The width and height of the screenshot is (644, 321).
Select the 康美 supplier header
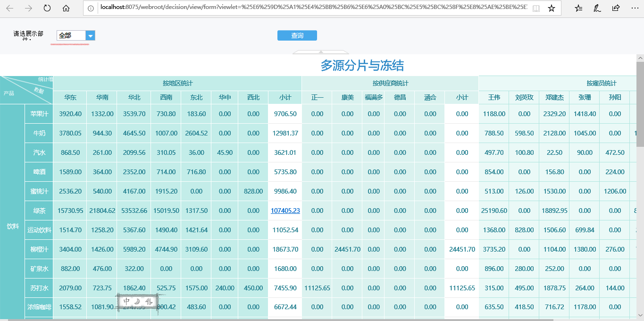coord(347,97)
